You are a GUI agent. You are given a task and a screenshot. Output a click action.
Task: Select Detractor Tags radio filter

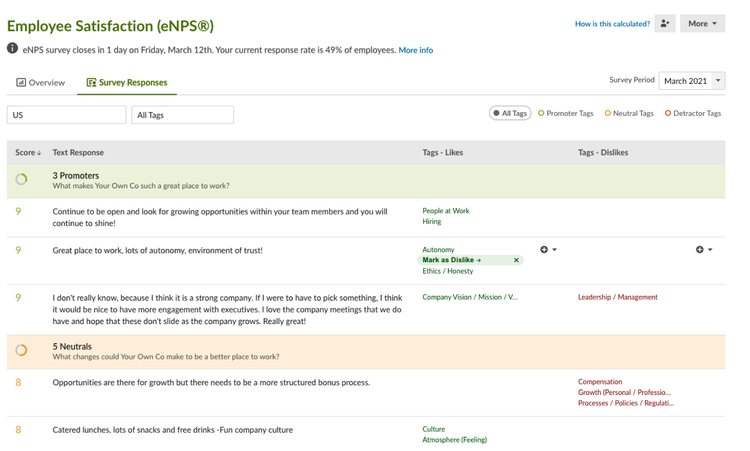[x=693, y=113]
